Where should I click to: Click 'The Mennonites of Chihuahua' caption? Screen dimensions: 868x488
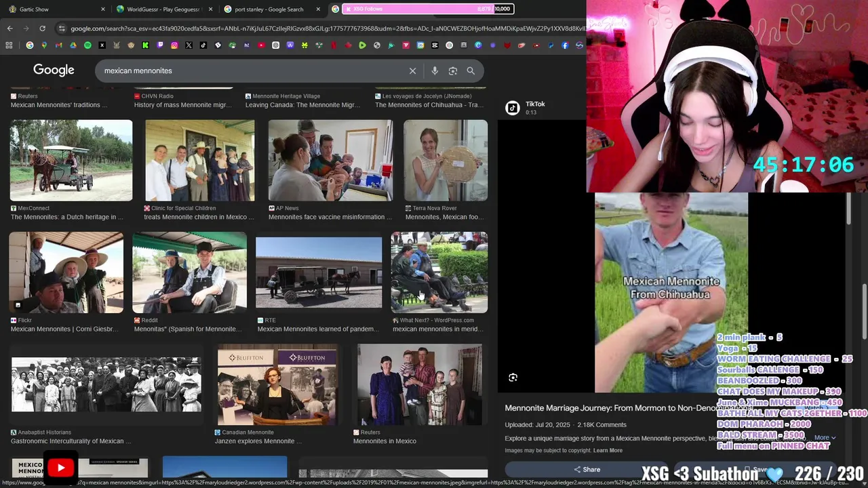429,105
